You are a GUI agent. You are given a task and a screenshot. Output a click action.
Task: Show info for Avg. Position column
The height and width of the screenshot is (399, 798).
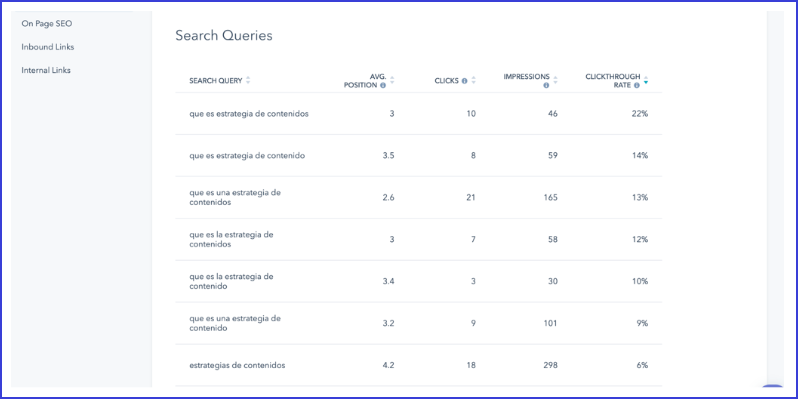click(383, 86)
